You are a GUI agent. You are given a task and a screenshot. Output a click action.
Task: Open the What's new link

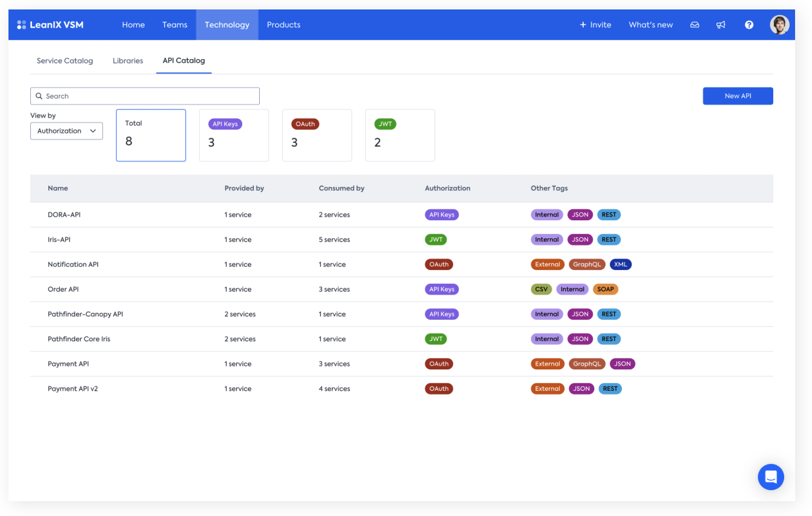651,25
